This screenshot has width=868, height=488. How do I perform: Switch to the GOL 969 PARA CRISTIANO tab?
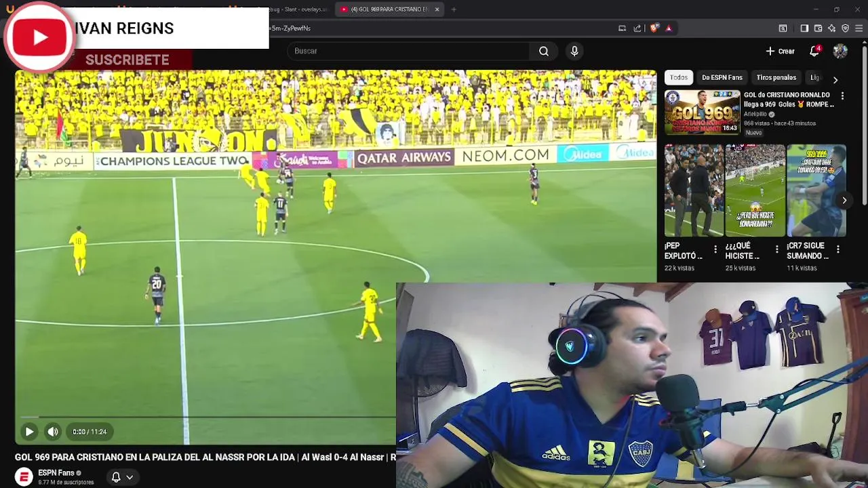(x=389, y=9)
